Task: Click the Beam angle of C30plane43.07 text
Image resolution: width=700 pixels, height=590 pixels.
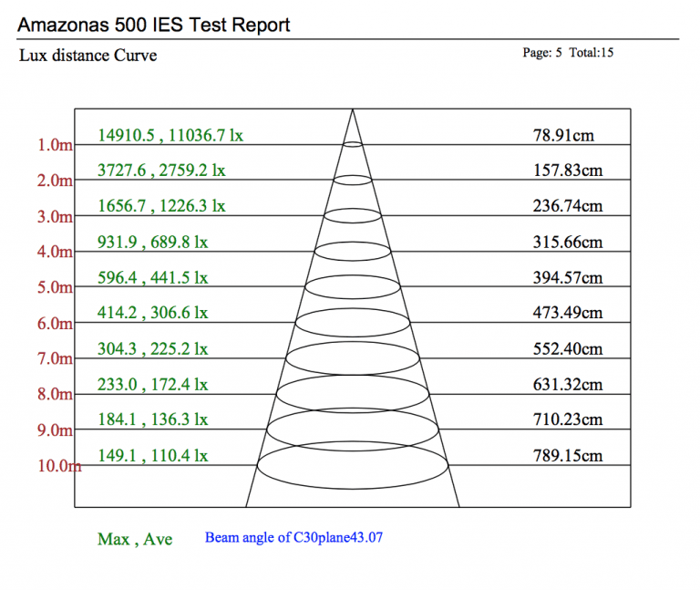Action: pyautogui.click(x=293, y=538)
